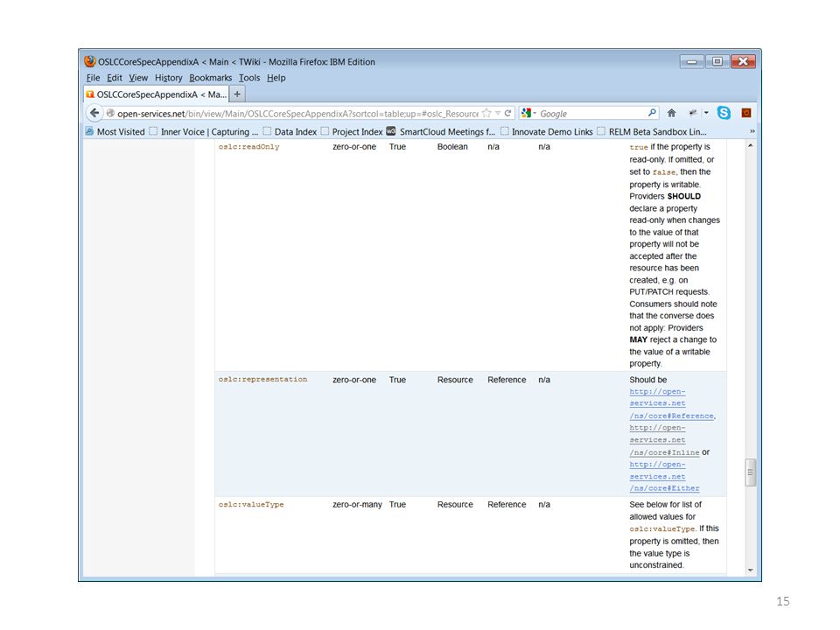The image size is (840, 630).
Task: Click 'Resource' cell in the valueType row
Action: tap(455, 505)
